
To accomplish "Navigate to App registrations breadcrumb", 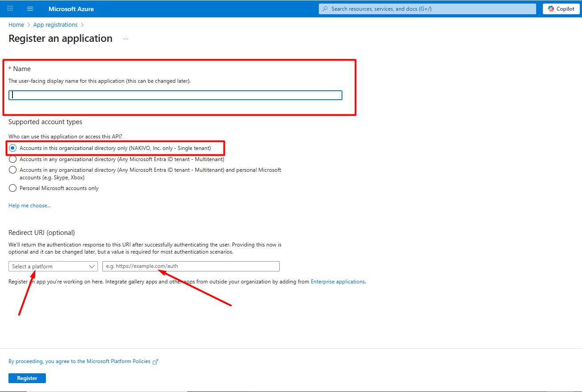I will tap(55, 25).
